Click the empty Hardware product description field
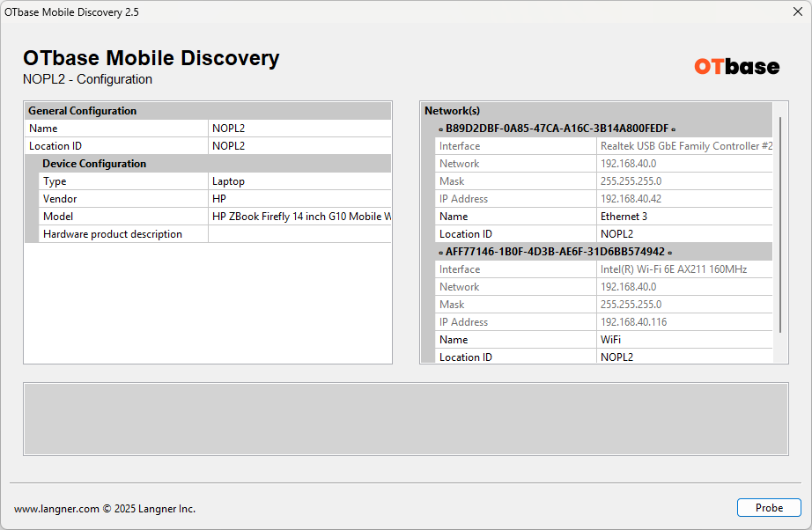 click(299, 234)
